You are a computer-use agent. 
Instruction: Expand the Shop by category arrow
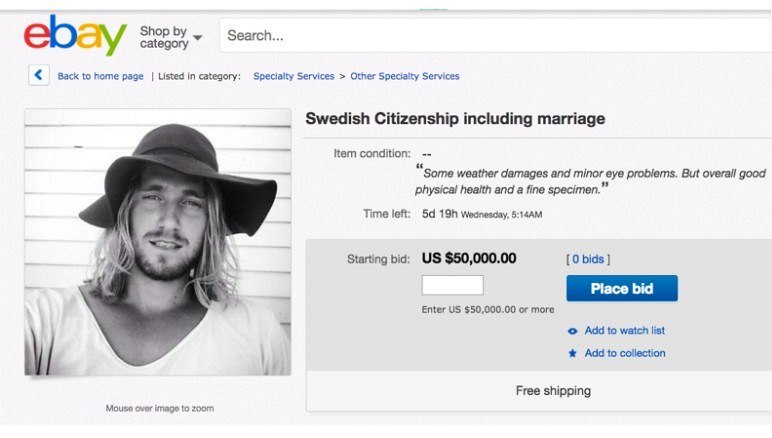click(x=197, y=38)
